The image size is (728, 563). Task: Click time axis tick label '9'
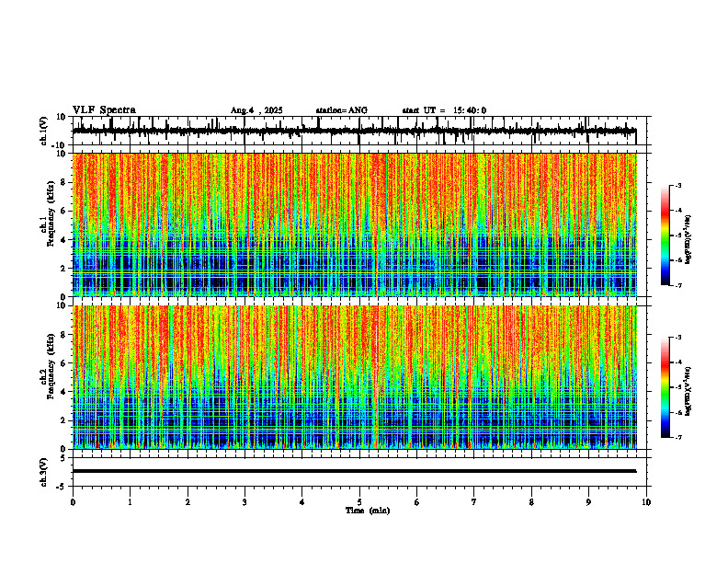coord(588,502)
